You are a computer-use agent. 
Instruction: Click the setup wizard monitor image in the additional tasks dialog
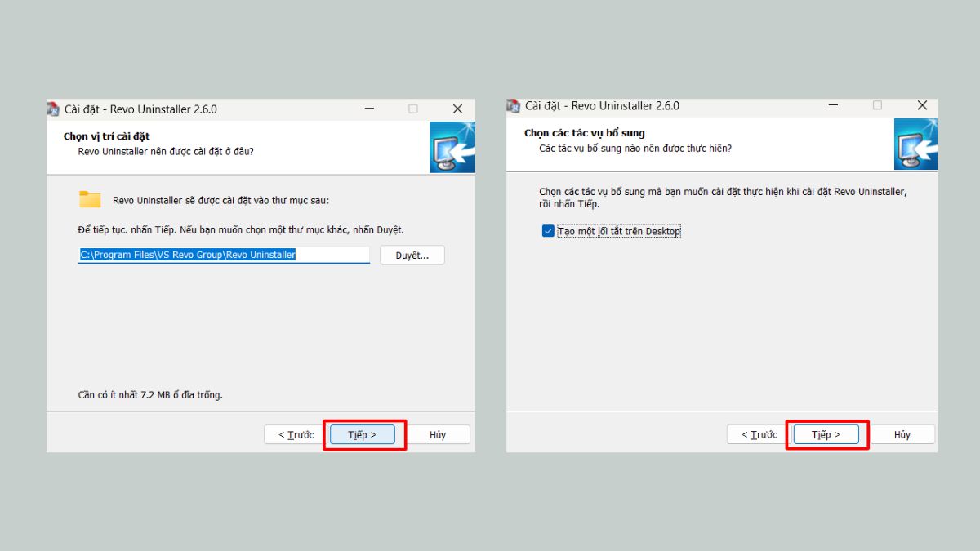click(915, 144)
